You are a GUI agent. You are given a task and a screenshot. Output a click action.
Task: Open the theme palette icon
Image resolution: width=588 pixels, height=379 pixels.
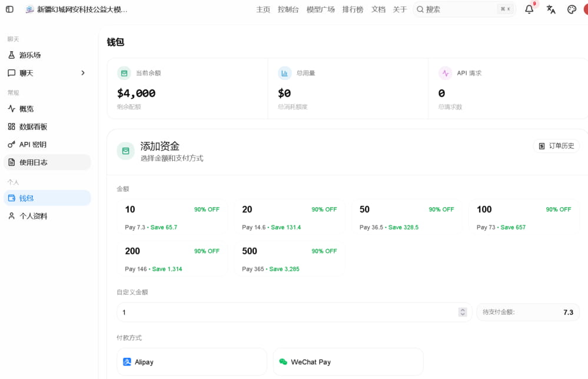pyautogui.click(x=572, y=9)
